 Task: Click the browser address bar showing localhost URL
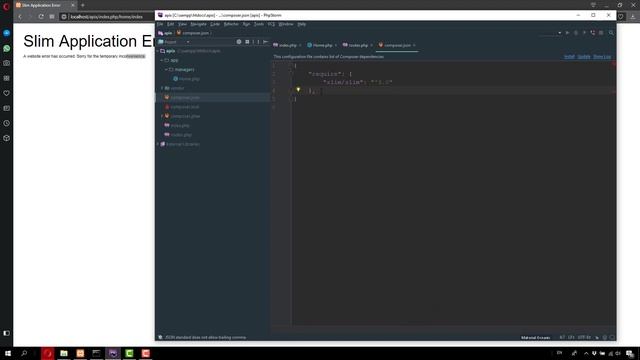[x=107, y=17]
